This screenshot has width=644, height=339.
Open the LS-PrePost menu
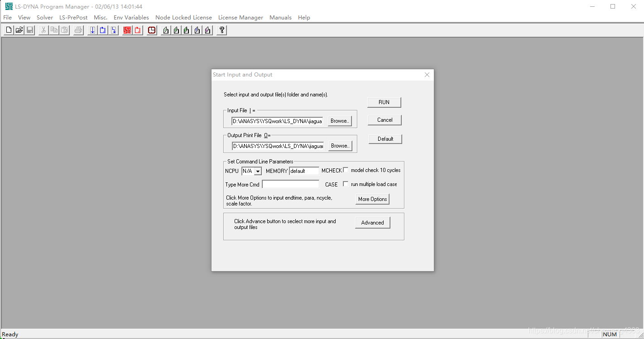(73, 17)
